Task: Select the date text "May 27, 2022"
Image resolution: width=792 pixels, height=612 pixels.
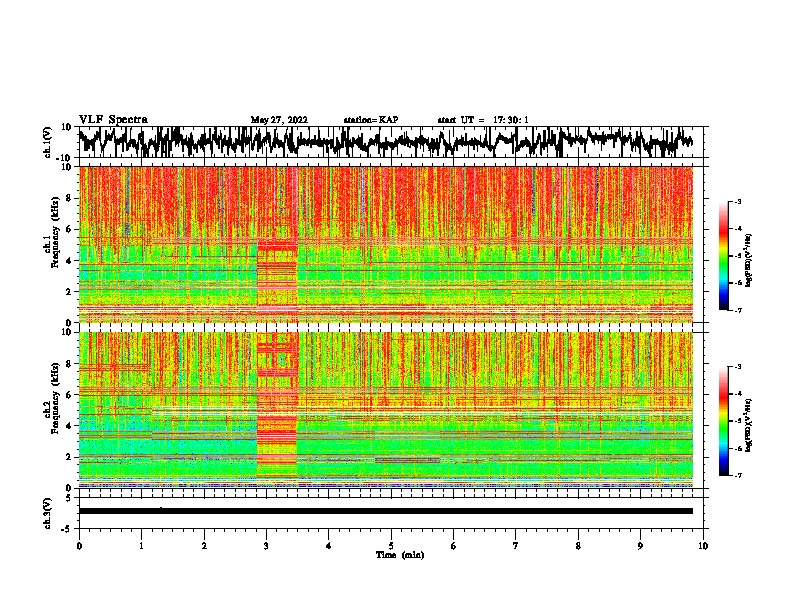Action: point(279,120)
